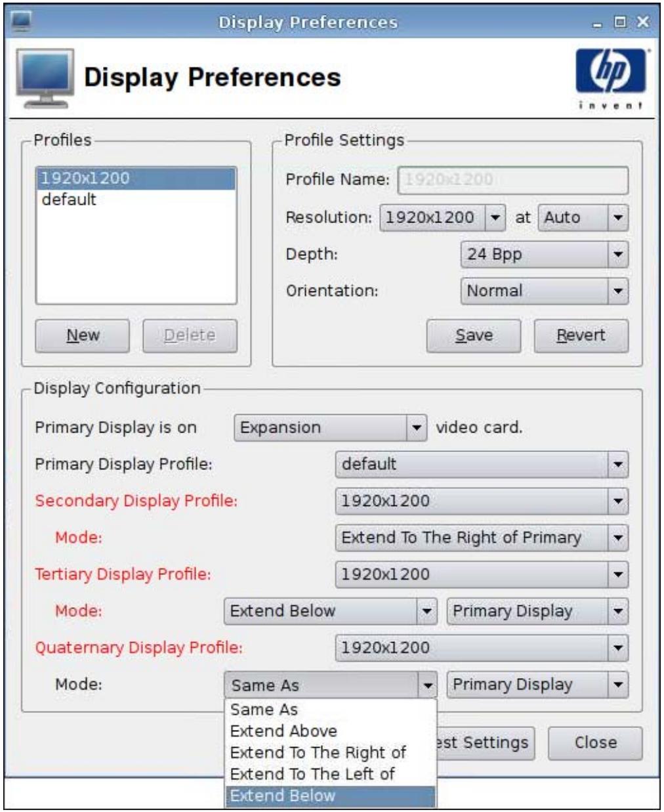Open the Primary Display video card dropdown
The width and height of the screenshot is (664, 812).
330,428
